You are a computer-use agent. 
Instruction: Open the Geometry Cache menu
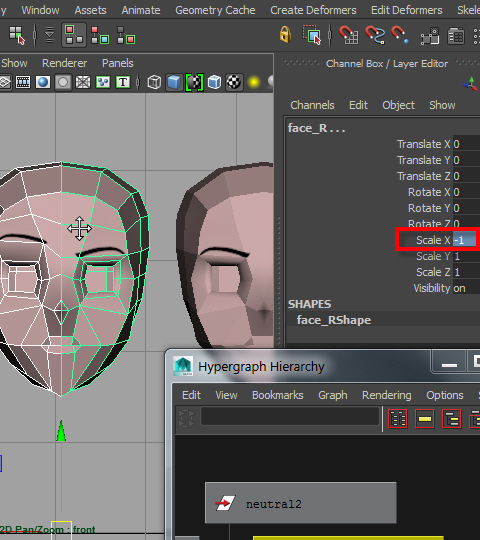click(x=215, y=10)
